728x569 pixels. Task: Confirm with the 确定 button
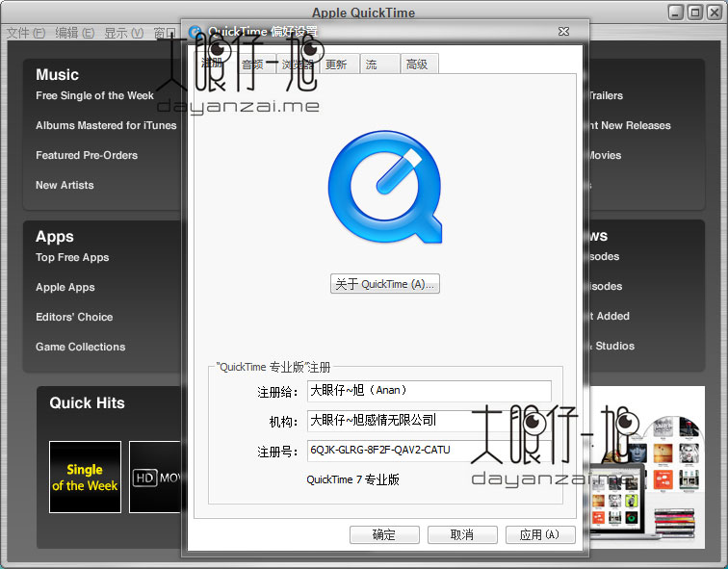click(384, 534)
